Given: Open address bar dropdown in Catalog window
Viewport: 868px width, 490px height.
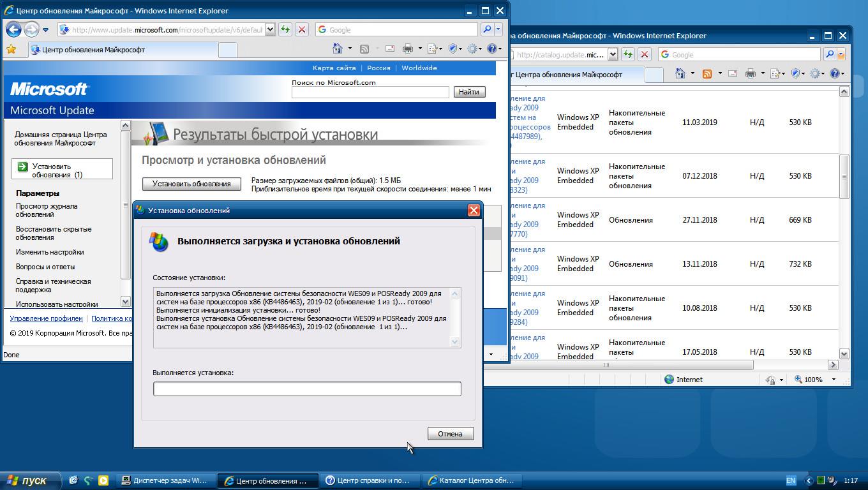Looking at the screenshot, I should [x=613, y=54].
